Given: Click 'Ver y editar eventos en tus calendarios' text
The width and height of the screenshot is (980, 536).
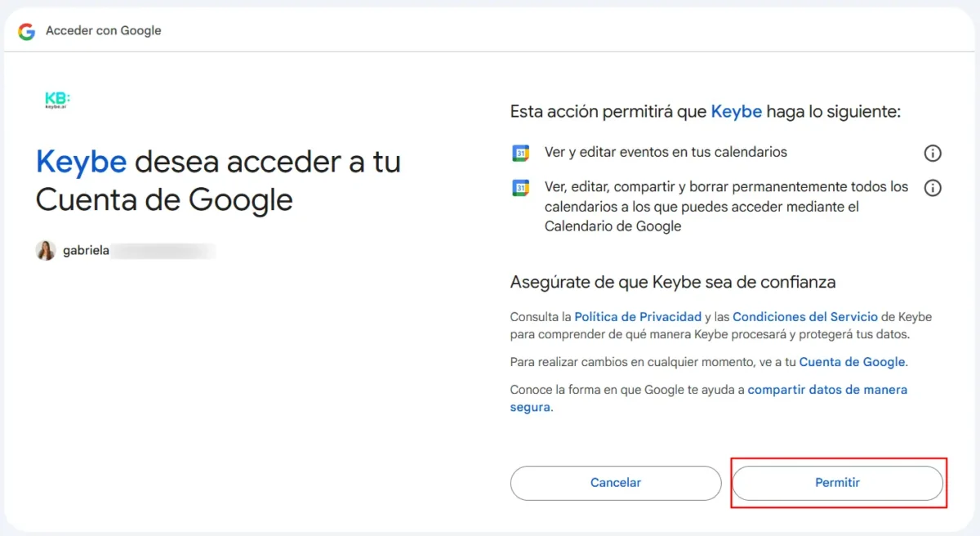Looking at the screenshot, I should (x=666, y=153).
